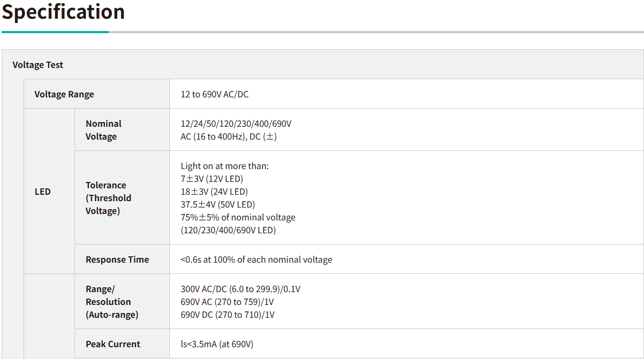Click the 300V AC/DC range line
The image size is (644, 359).
tap(240, 289)
